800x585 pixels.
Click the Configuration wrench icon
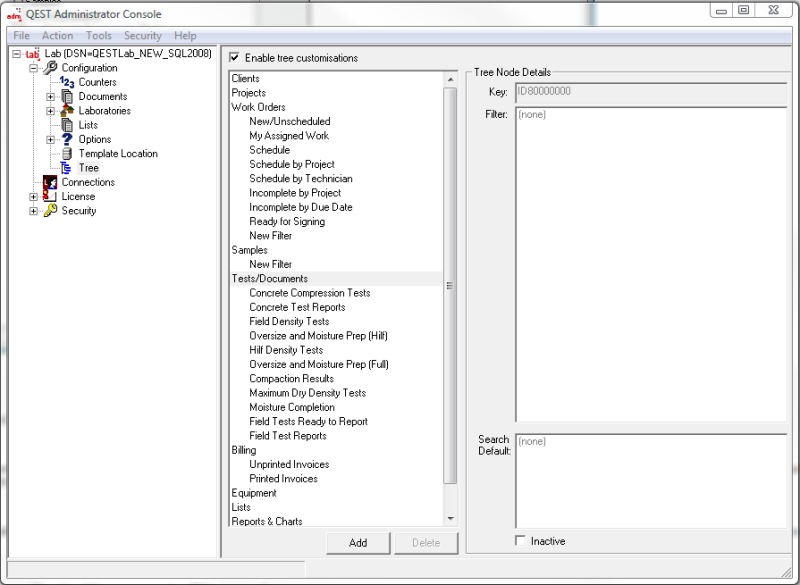[50, 68]
